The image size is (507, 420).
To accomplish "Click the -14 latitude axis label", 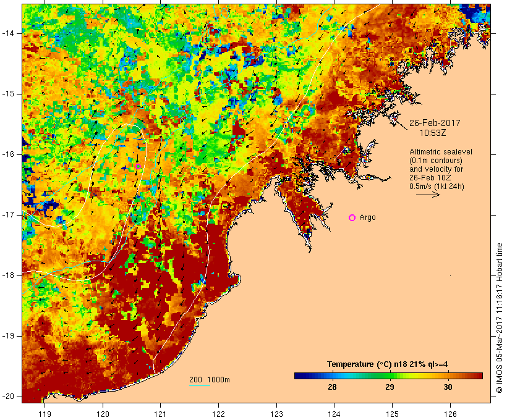I will click(x=8, y=33).
